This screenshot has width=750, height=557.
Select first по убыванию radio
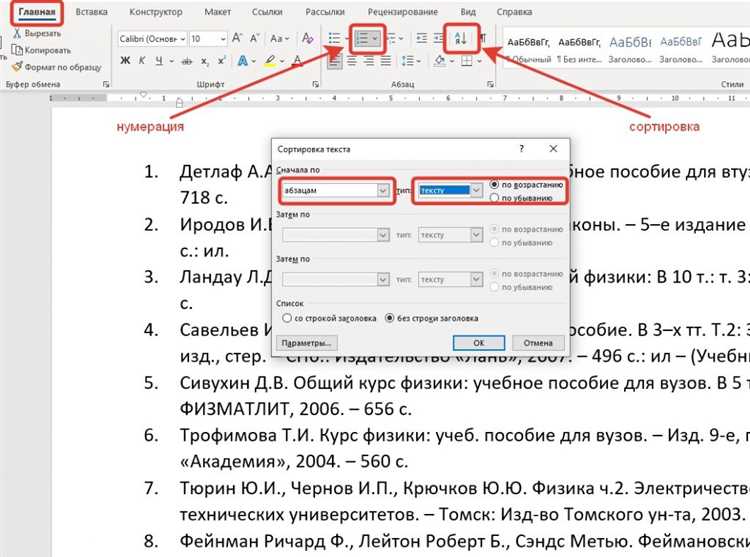(494, 197)
